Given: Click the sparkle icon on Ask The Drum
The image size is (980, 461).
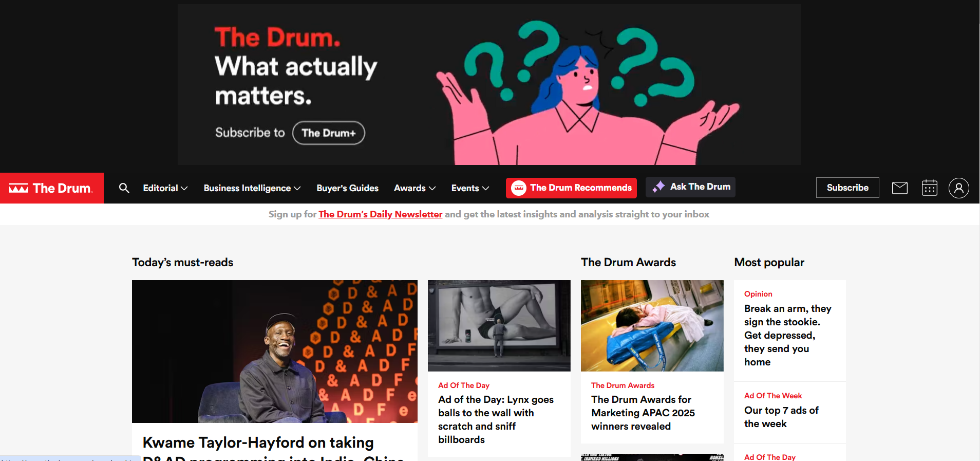Looking at the screenshot, I should [x=658, y=187].
